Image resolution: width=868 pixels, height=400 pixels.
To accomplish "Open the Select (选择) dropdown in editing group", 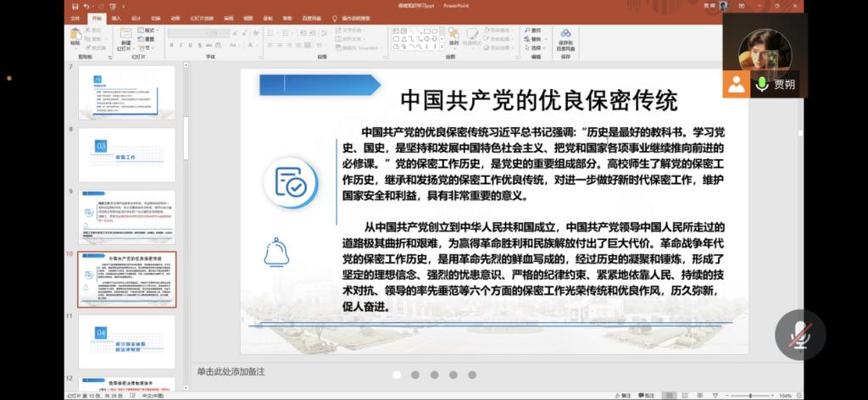I will (536, 48).
